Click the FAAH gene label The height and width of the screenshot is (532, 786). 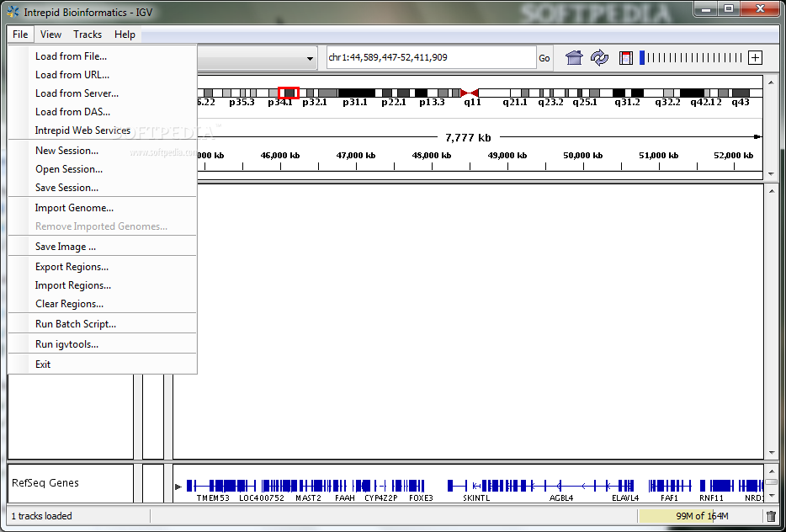coord(345,497)
